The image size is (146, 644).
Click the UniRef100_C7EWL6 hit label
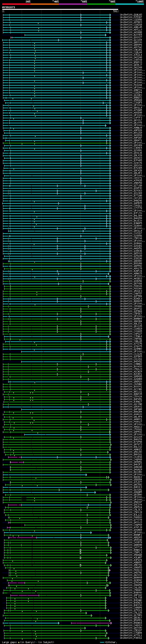tap(131, 337)
